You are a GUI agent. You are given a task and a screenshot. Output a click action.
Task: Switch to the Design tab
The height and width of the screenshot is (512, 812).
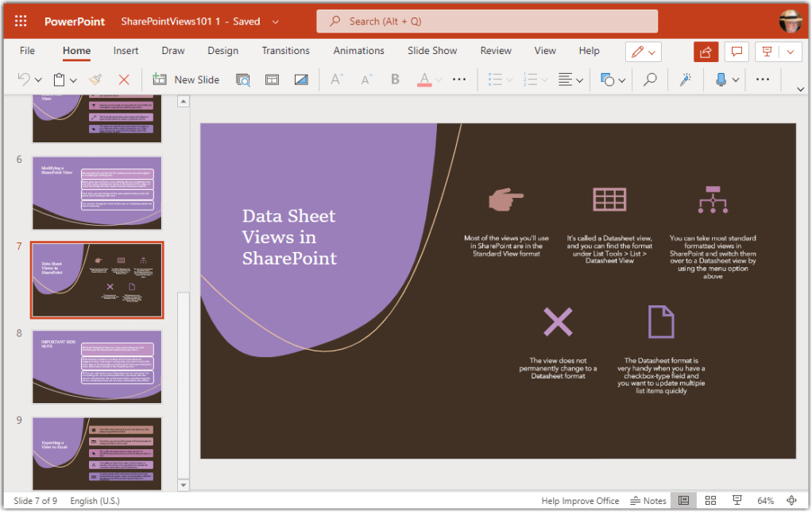coord(222,51)
